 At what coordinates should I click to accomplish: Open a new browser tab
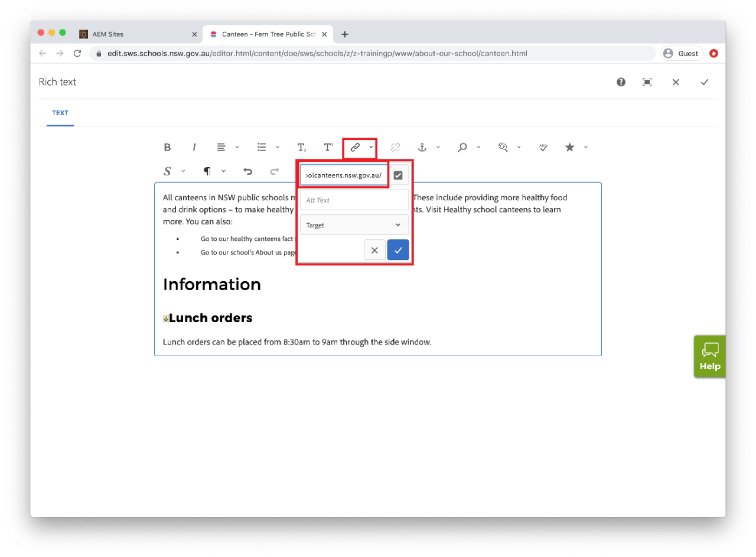[x=345, y=34]
